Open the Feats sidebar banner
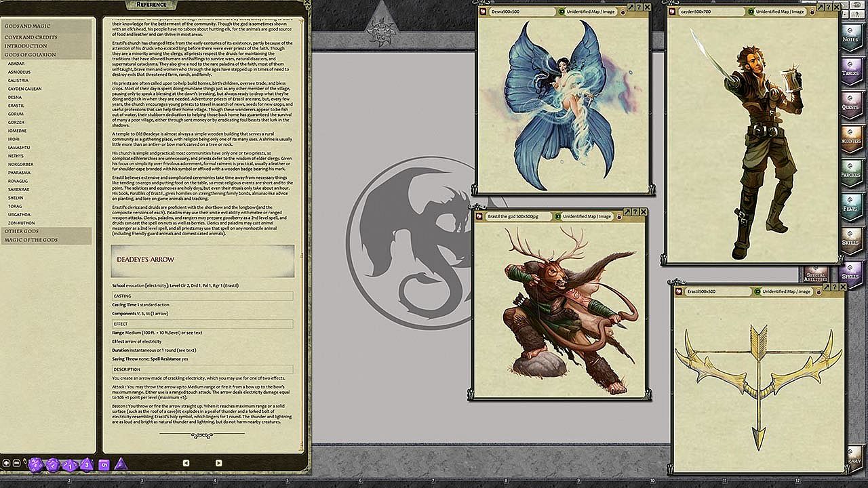The width and height of the screenshot is (868, 488). pos(850,206)
